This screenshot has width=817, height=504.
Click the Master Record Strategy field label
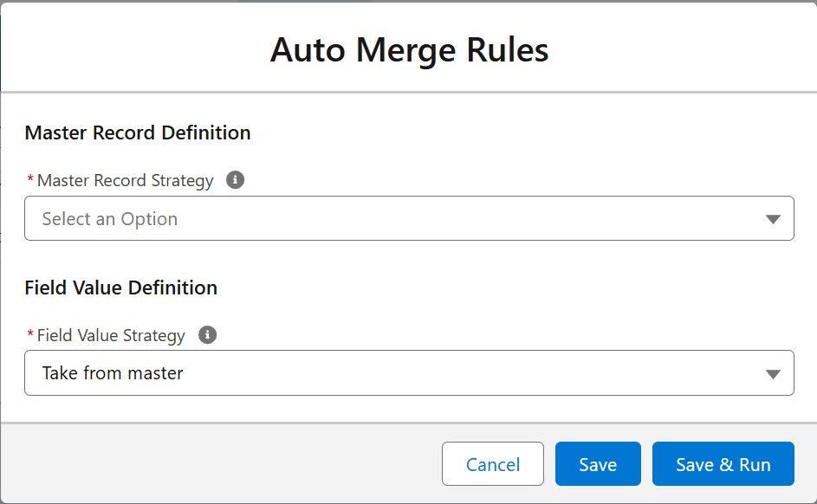pyautogui.click(x=125, y=181)
